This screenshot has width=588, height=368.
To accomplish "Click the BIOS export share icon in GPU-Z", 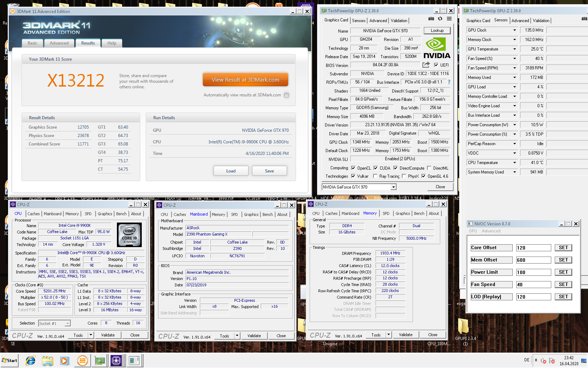I will pos(426,65).
